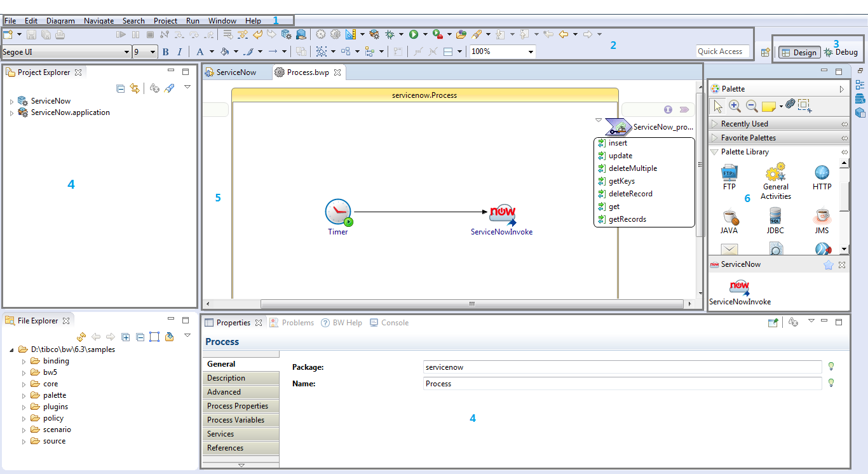Open the Process Variables section
This screenshot has height=474, width=868.
click(x=241, y=420)
